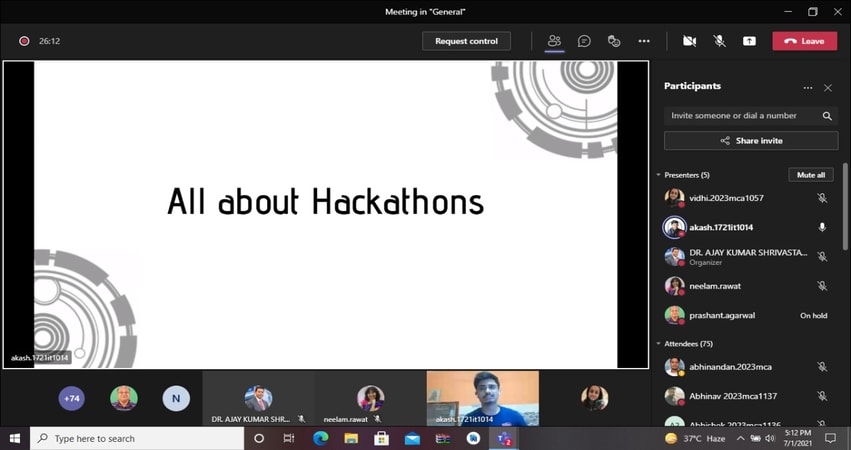The width and height of the screenshot is (851, 450).
Task: Click the share content icon
Action: click(749, 41)
